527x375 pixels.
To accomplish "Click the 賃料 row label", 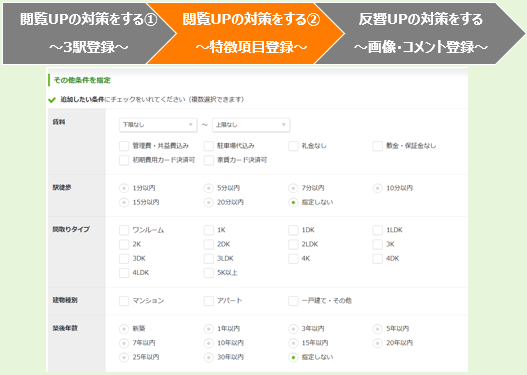I will (x=59, y=122).
